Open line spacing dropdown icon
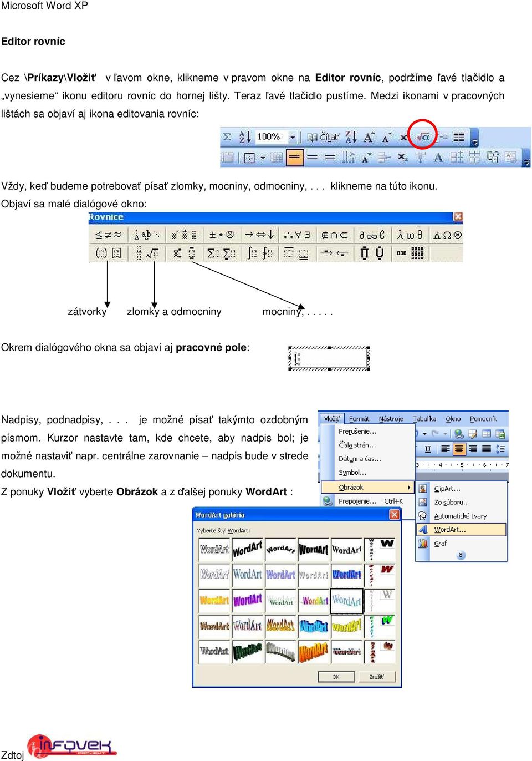 pyautogui.click(x=500, y=449)
